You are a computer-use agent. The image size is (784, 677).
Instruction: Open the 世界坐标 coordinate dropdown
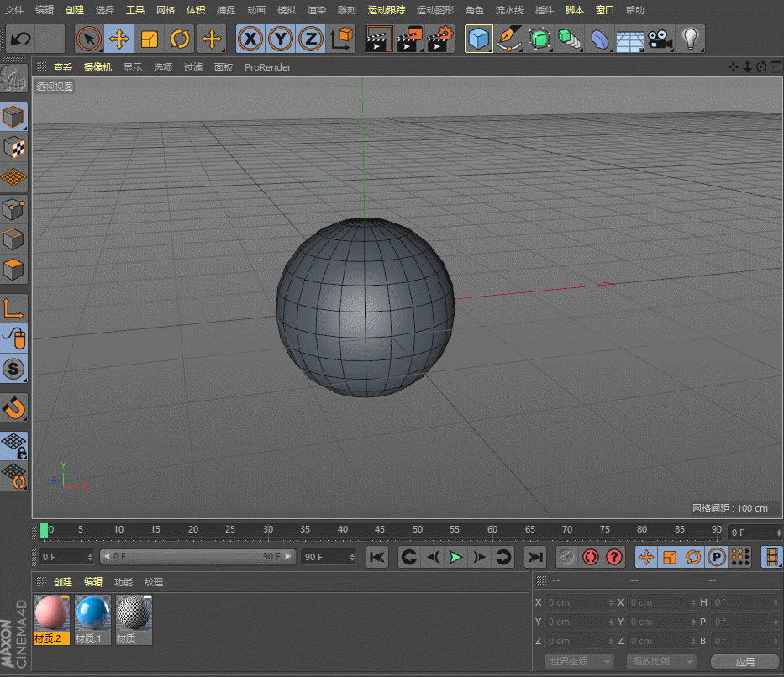(x=579, y=662)
